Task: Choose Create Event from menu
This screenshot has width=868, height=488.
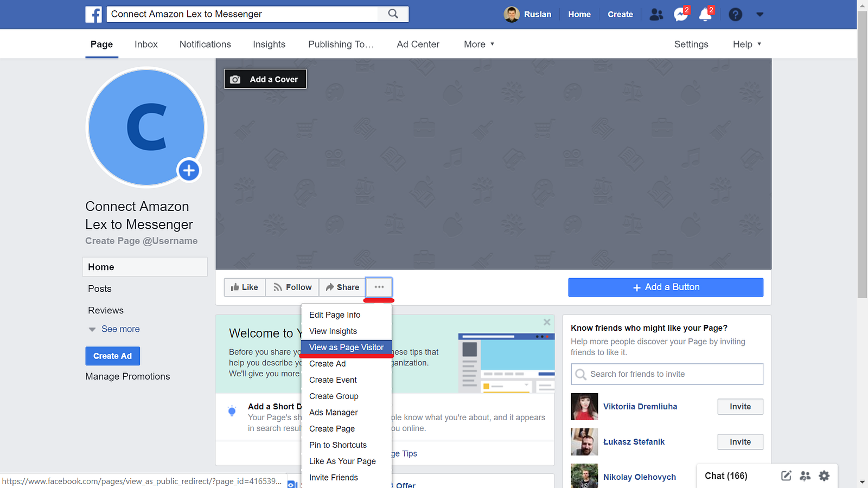Action: 346,380
